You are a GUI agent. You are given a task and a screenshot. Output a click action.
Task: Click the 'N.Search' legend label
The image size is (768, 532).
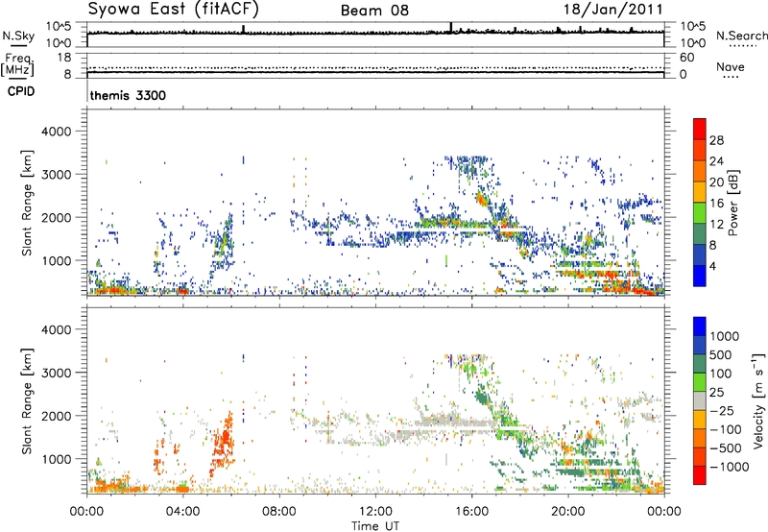click(x=741, y=36)
